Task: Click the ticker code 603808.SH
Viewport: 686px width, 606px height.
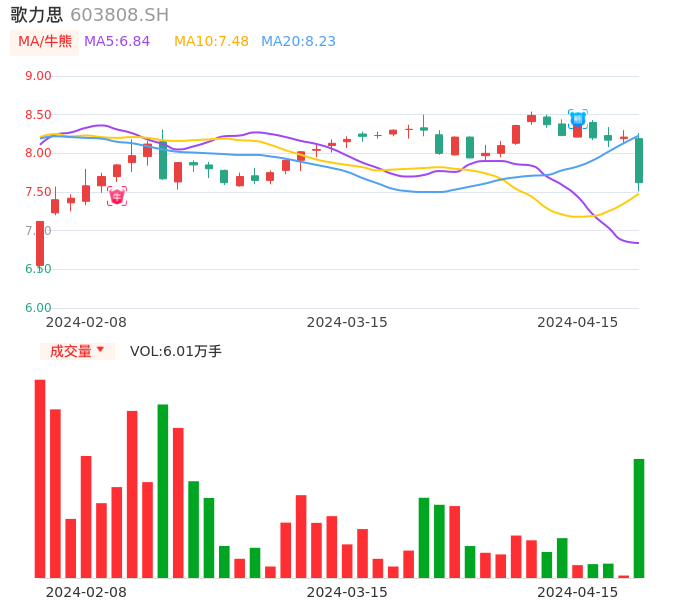Action: click(x=119, y=15)
